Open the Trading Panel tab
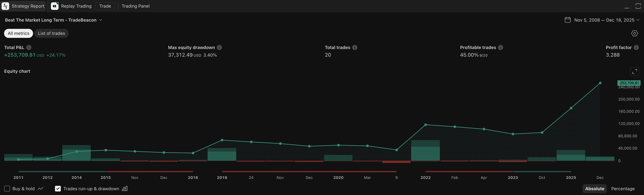 coord(136,6)
